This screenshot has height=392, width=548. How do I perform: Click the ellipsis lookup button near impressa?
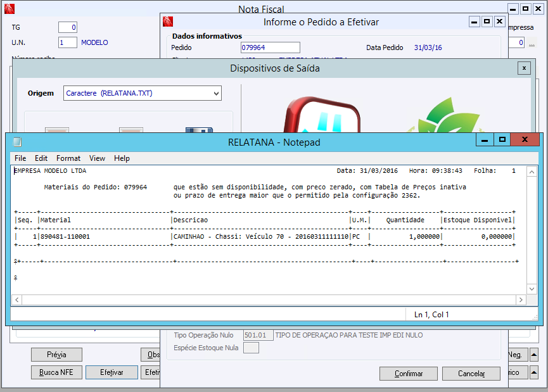click(532, 42)
